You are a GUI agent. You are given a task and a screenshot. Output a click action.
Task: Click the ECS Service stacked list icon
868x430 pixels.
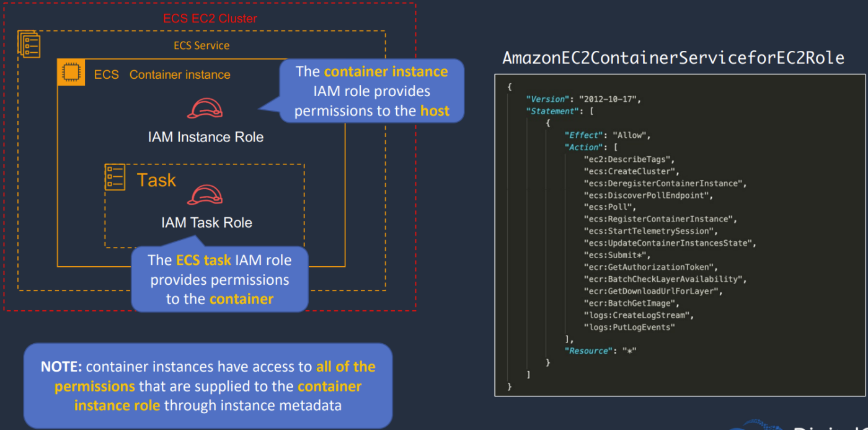(29, 43)
